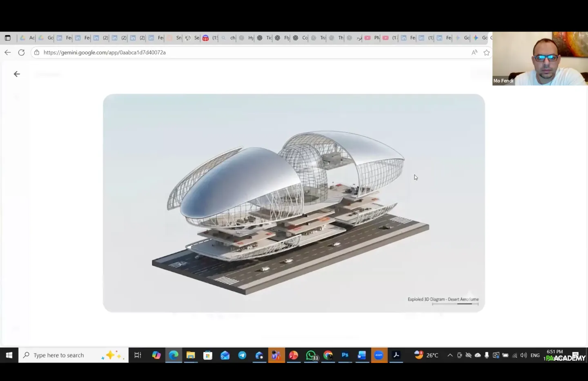Click the Gemini URL address field
This screenshot has width=588, height=381.
click(245, 52)
